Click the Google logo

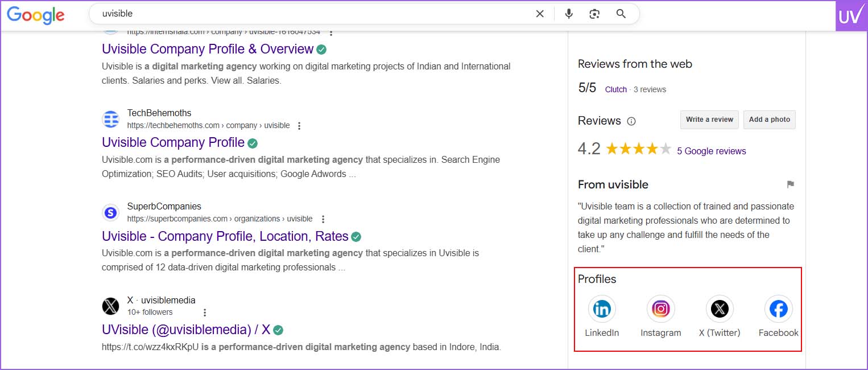[36, 14]
